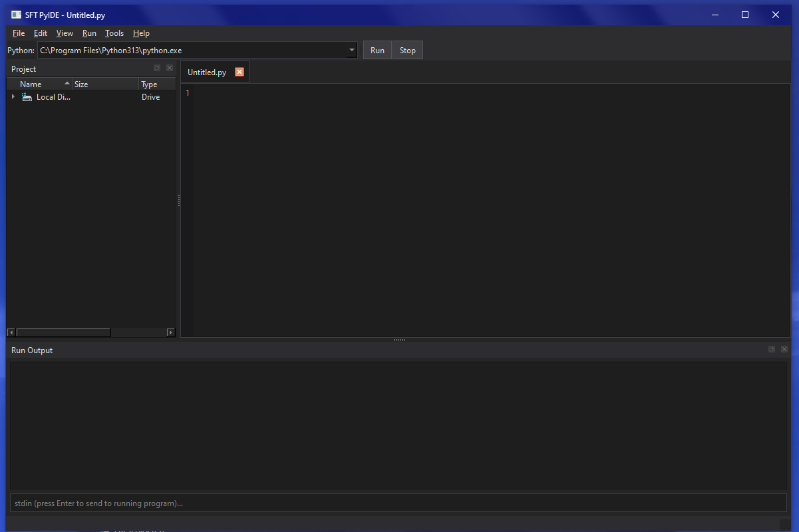Screen dimensions: 799x532
Task: Click the right arrow of Project scrollbar
Action: [x=171, y=332]
